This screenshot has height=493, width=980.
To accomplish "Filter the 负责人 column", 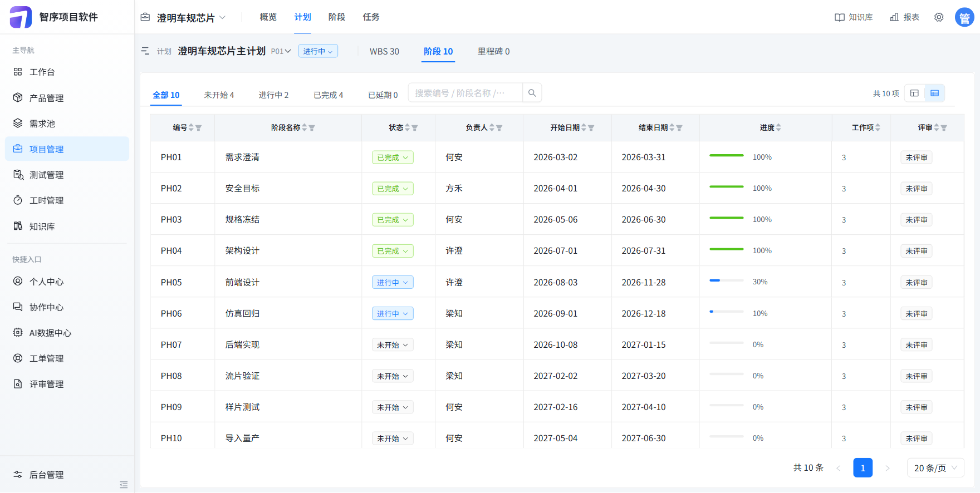I will (499, 128).
